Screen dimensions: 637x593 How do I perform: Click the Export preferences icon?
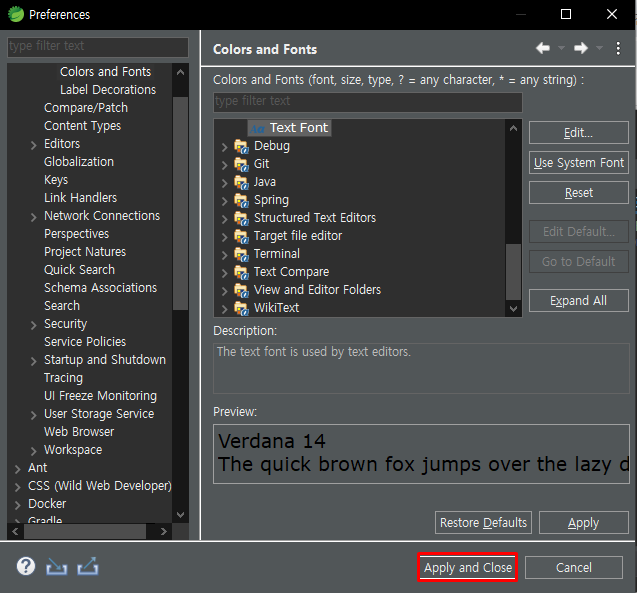(88, 566)
